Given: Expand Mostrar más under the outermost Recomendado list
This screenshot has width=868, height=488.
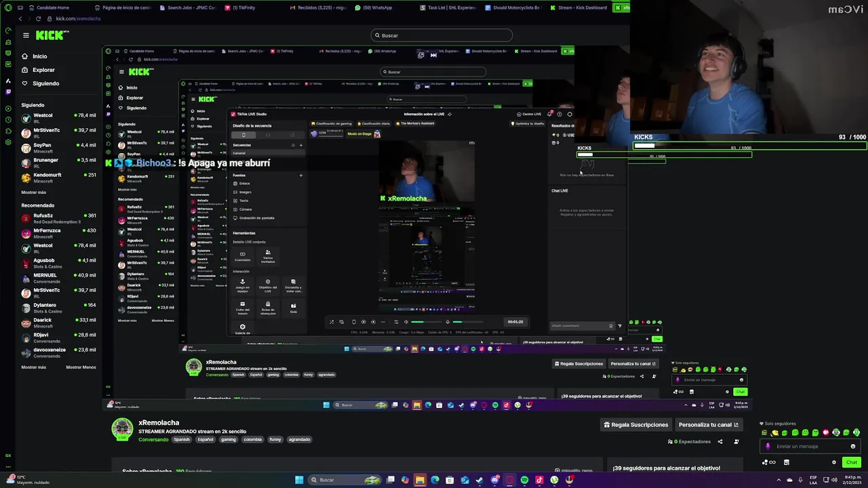Looking at the screenshot, I should click(34, 367).
